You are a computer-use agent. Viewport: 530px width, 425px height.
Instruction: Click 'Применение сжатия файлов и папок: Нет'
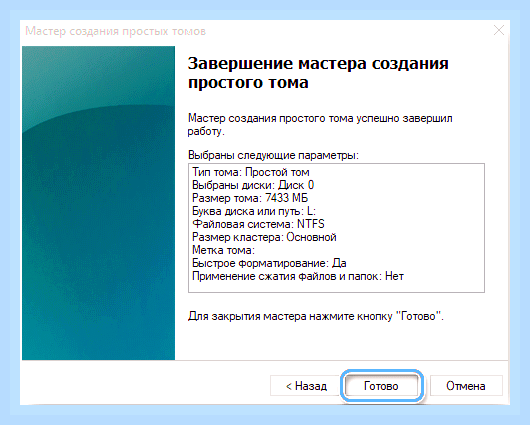(298, 276)
